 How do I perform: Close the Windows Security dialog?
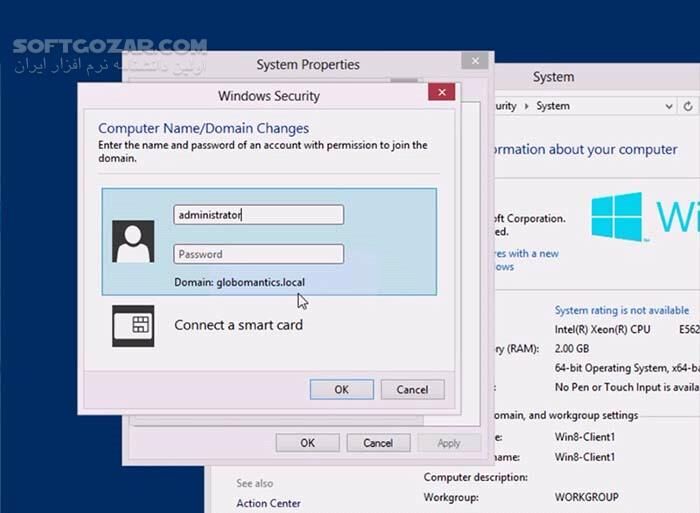(442, 92)
